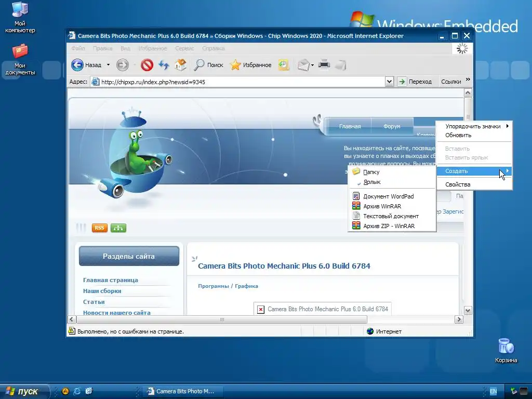The height and width of the screenshot is (399, 532).
Task: Click Camera Bits Photo M... taskbar button
Action: 182,391
